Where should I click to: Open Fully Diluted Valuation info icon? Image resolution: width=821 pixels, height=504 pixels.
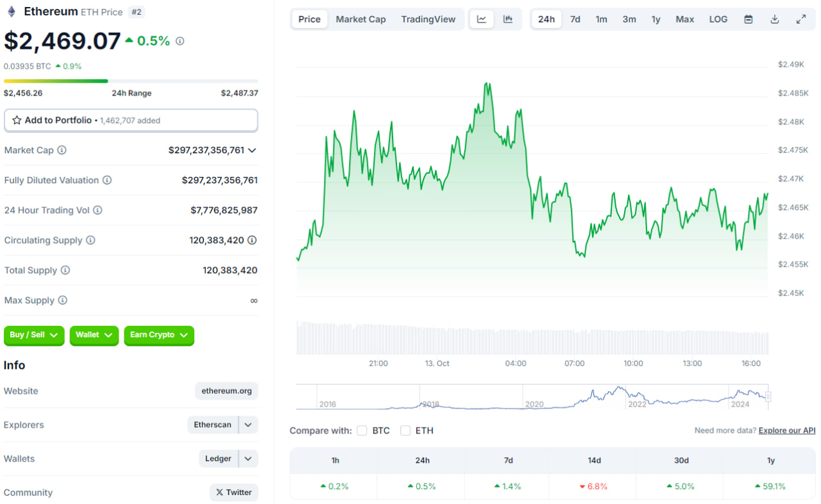pos(107,180)
